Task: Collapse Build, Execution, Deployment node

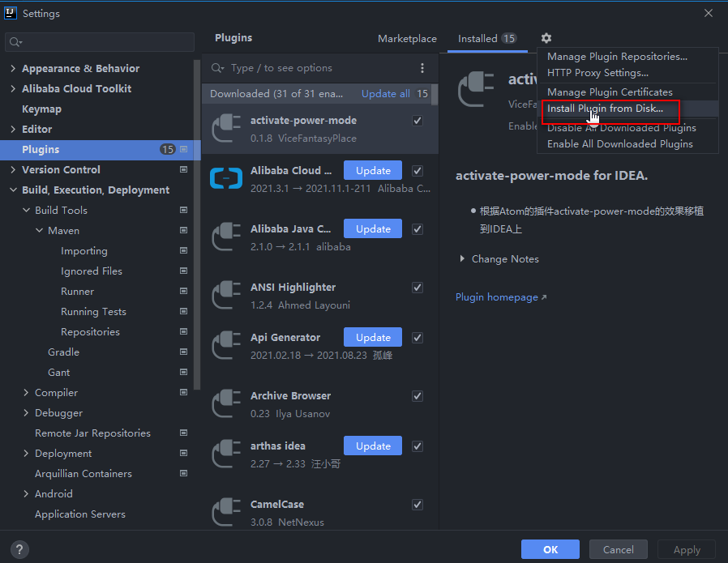Action: tap(13, 190)
